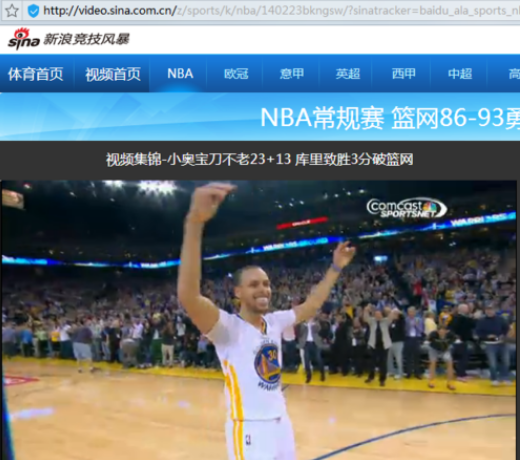Click the Warriors jersey logo in video
This screenshot has height=460, width=520.
coord(267,363)
